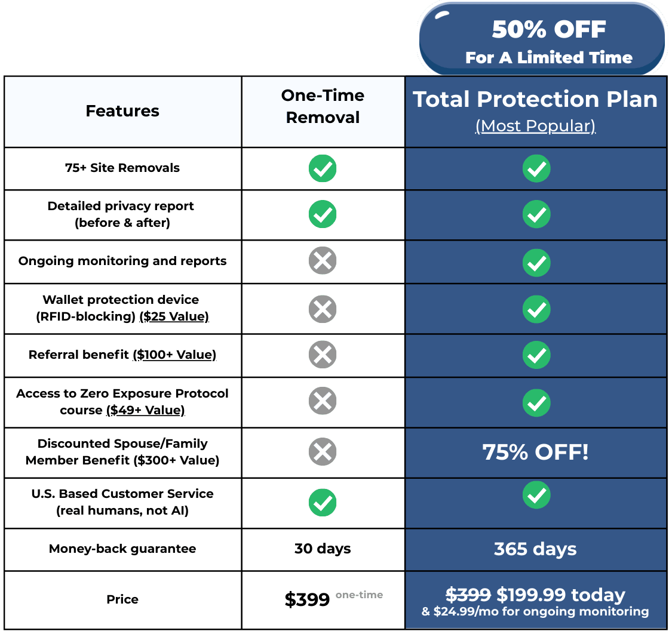672x634 pixels.
Task: Click Total Protection checkmark for 75+ Site Removals
Action: (536, 169)
